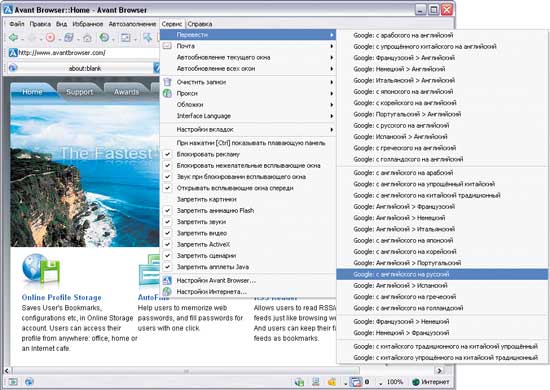Click the first status bar icon at far left
This screenshot has width=550, height=390.
click(13, 382)
